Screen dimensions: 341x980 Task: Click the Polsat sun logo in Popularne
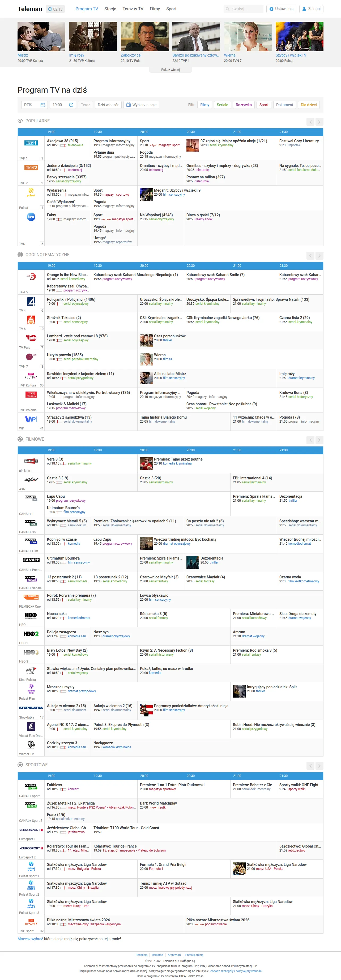(x=31, y=192)
